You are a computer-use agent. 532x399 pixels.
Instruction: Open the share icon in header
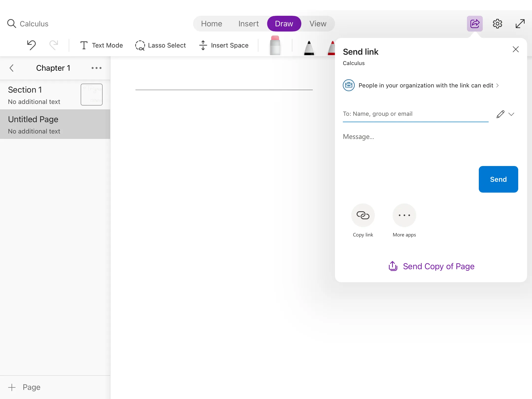click(x=475, y=24)
